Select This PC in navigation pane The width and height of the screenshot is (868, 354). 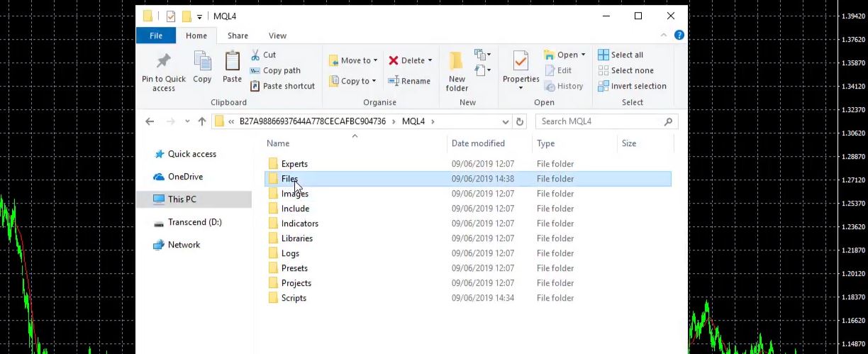(182, 199)
